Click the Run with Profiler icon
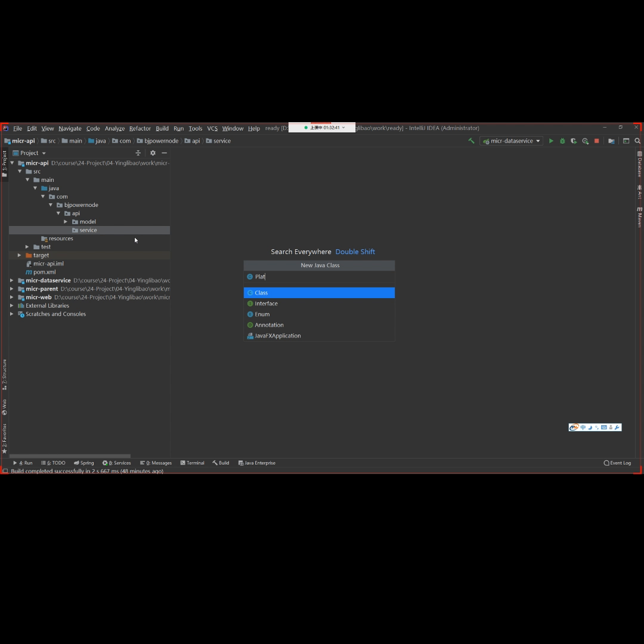The image size is (644, 644). coord(586,141)
